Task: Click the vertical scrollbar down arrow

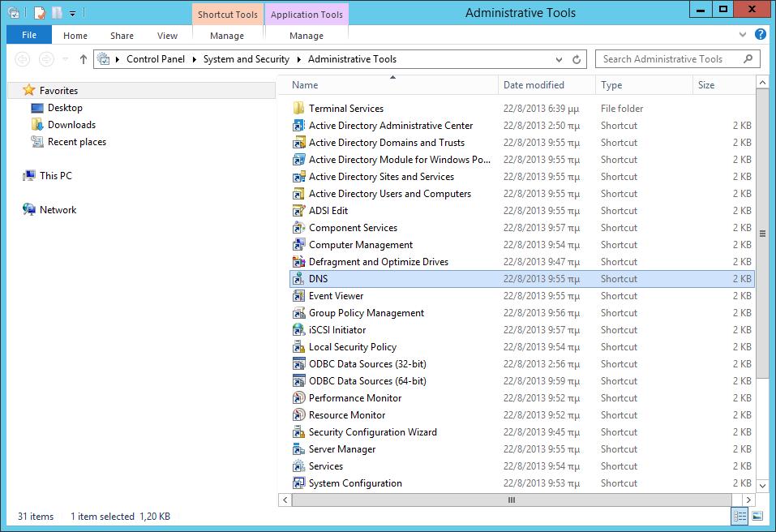Action: pyautogui.click(x=762, y=486)
